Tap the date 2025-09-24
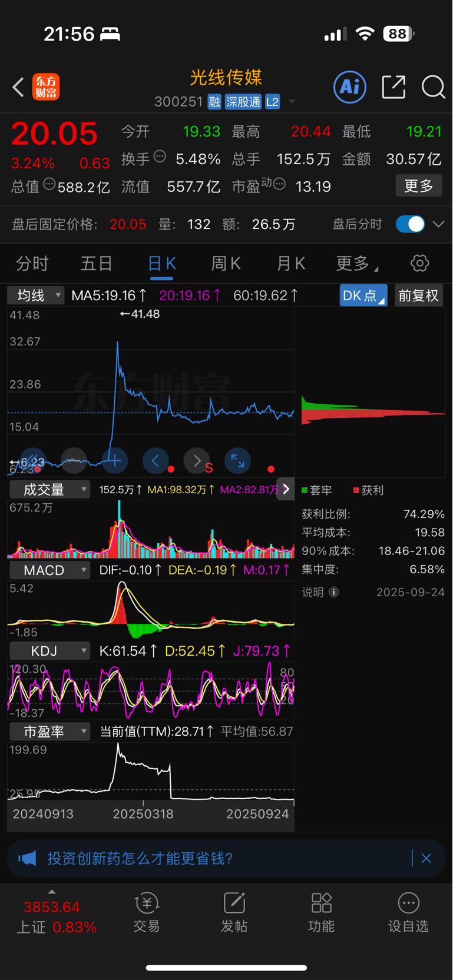The height and width of the screenshot is (980, 453). pos(411,592)
